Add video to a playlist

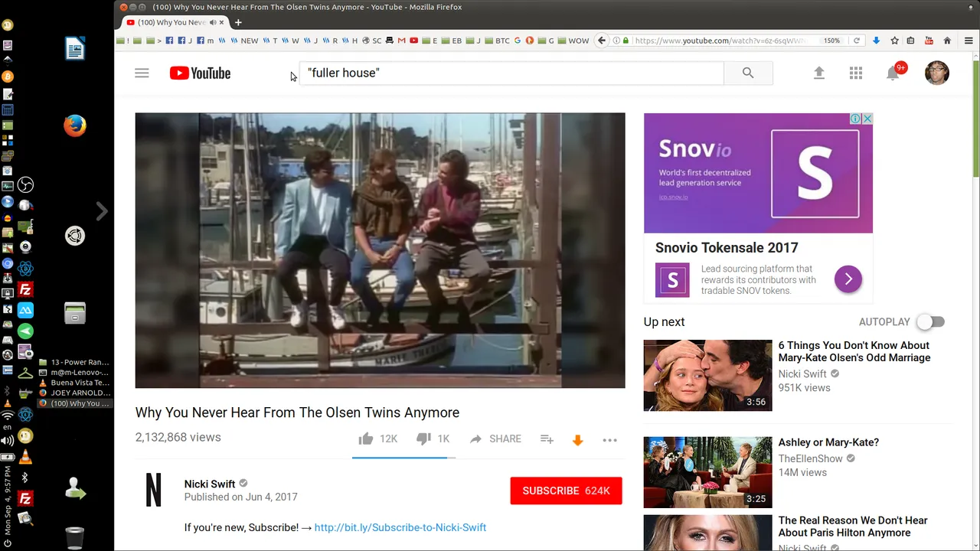(x=547, y=439)
